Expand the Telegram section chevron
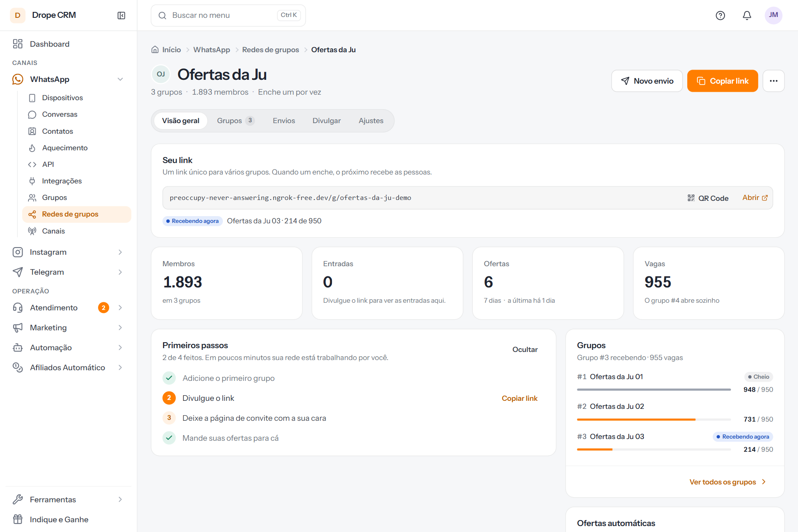Image resolution: width=798 pixels, height=532 pixels. click(120, 272)
